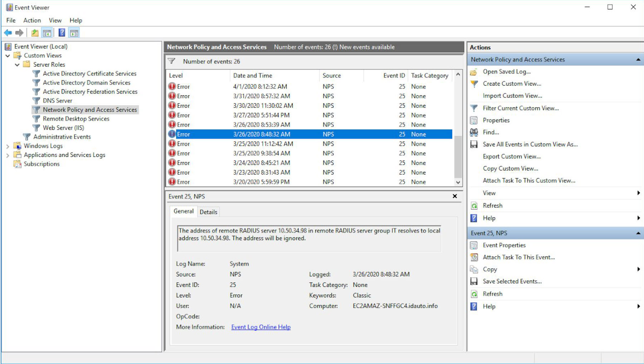This screenshot has height=364, width=644.
Task: Select the 3/30/2020 11:30:02 AM event
Action: pos(310,106)
